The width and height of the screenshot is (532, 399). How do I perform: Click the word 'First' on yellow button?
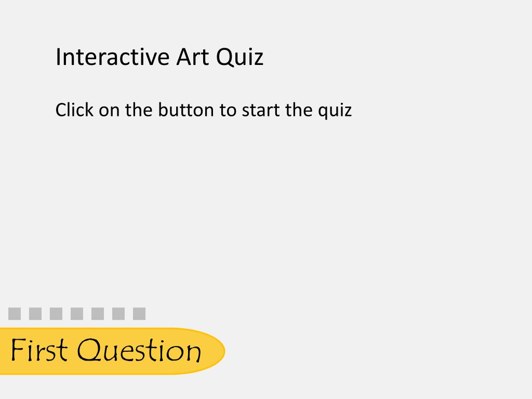point(39,350)
